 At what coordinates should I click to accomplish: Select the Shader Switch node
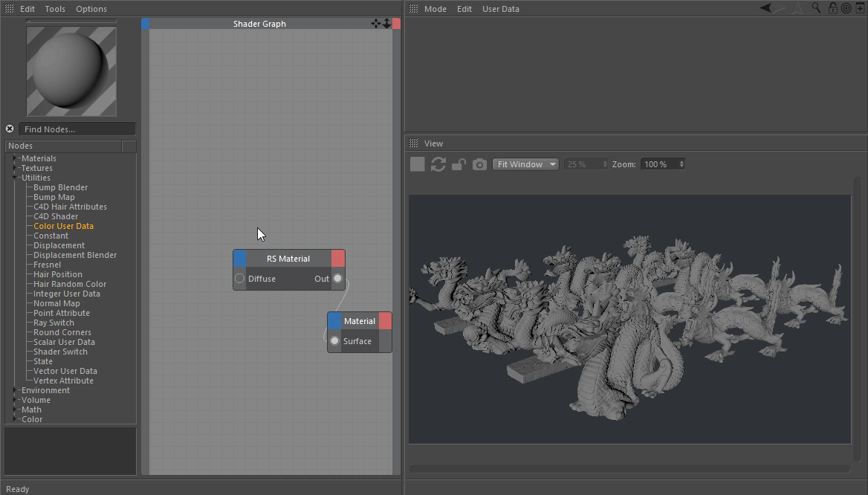(x=60, y=352)
